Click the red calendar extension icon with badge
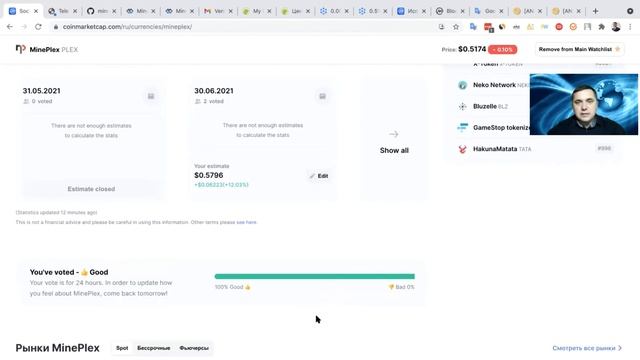This screenshot has height=360, width=640. 488,27
